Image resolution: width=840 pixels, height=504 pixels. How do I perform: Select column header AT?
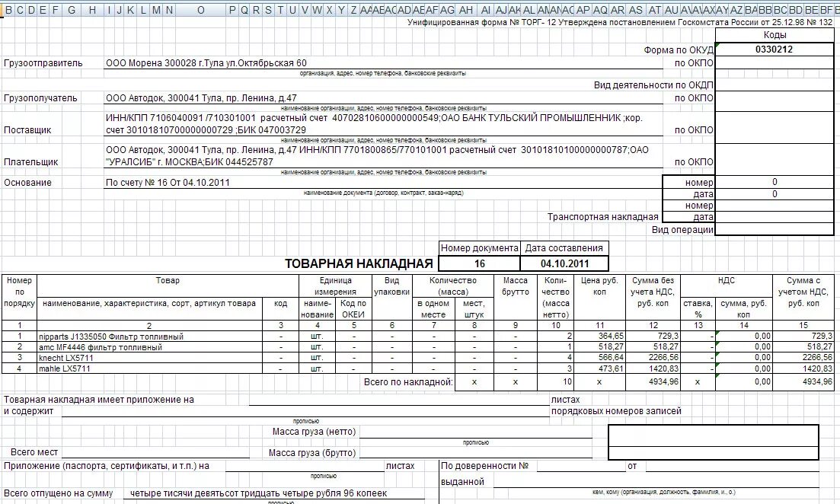pos(655,10)
